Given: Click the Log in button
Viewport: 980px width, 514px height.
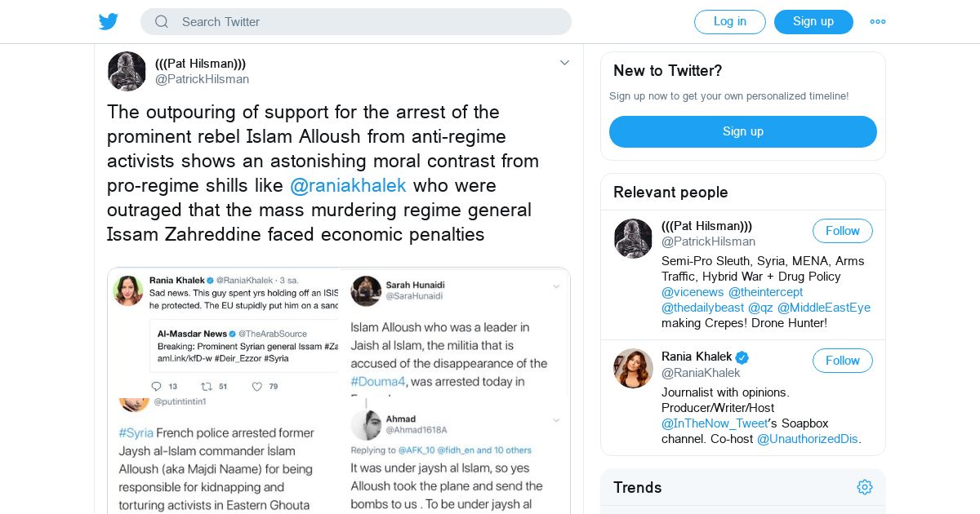Looking at the screenshot, I should (x=729, y=22).
